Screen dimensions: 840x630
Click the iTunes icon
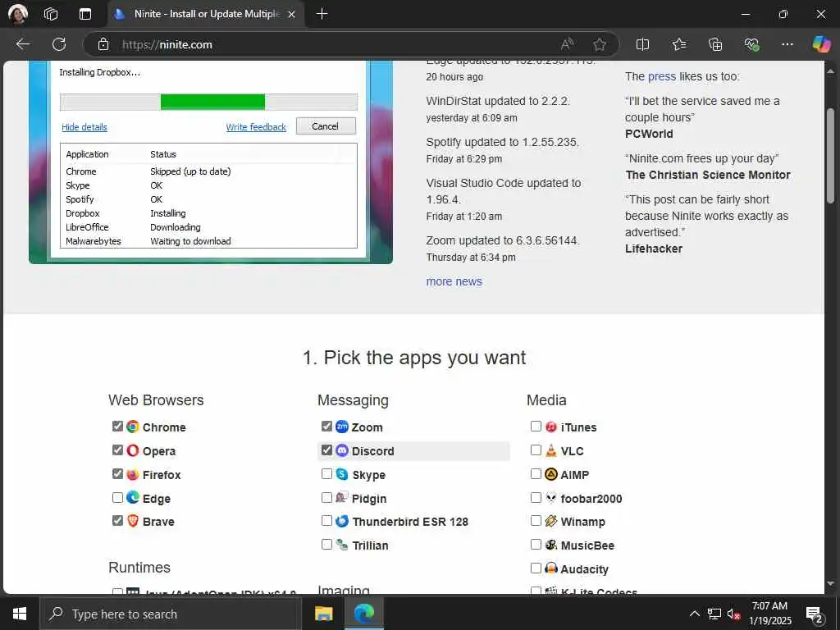tap(550, 427)
